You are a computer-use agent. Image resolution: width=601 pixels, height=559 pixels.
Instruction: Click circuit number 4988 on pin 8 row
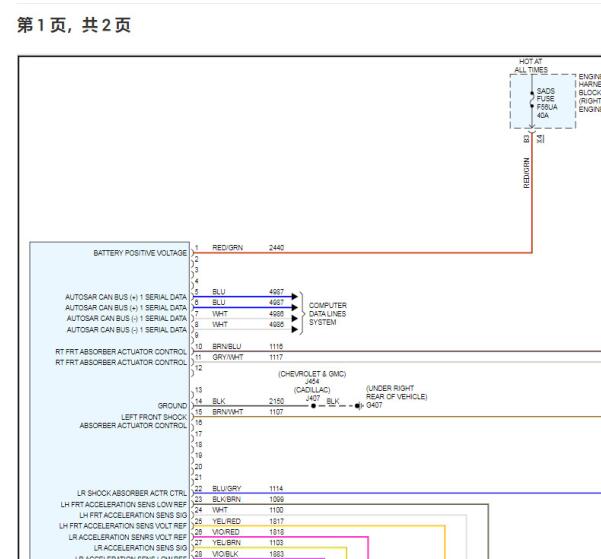point(276,325)
